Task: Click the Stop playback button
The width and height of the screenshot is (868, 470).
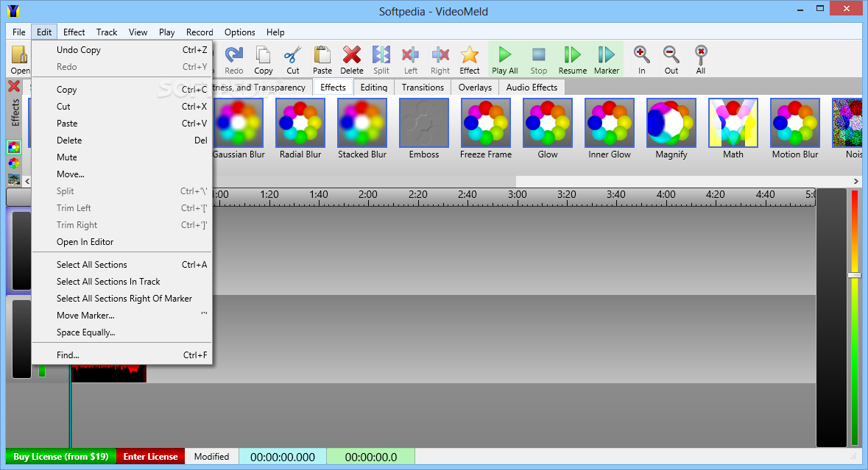Action: (x=539, y=60)
